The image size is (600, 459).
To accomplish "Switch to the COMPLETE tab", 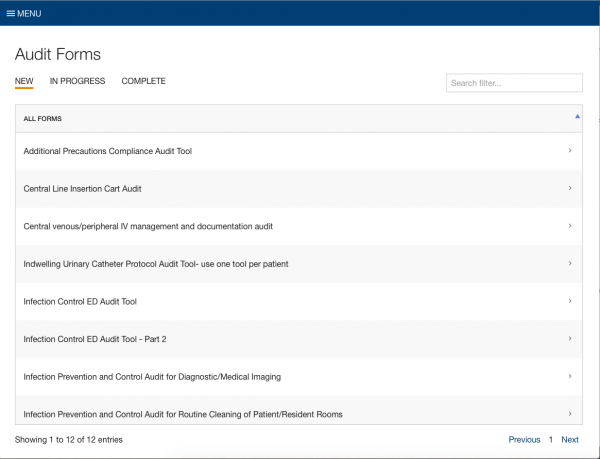I will coord(143,81).
